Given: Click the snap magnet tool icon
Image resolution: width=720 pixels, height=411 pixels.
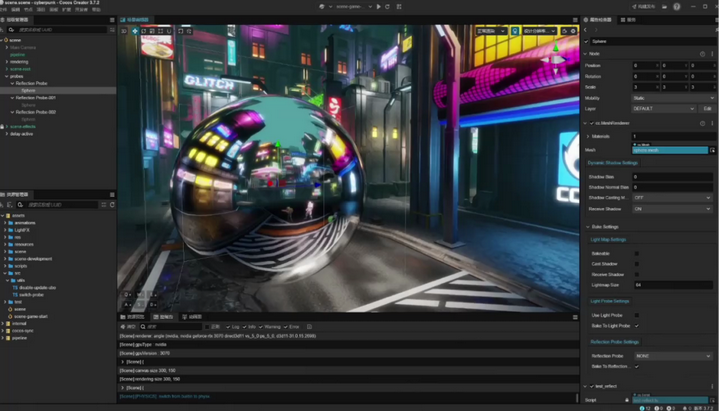Looking at the screenshot, I should (169, 31).
